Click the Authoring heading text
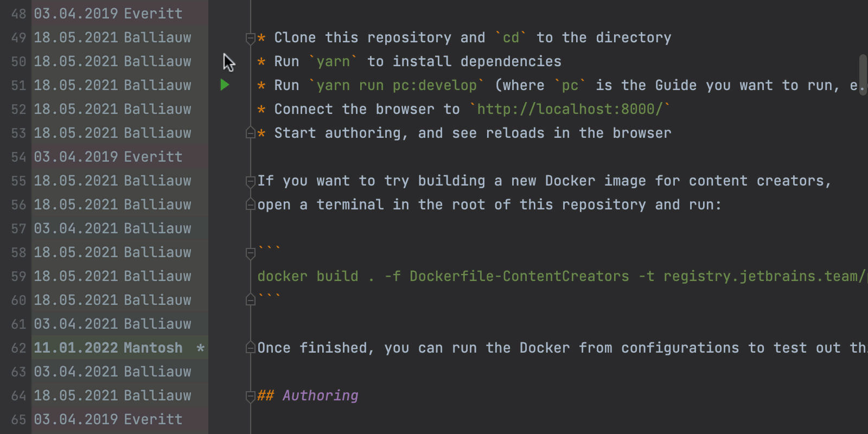Image resolution: width=868 pixels, height=434 pixels. point(320,395)
